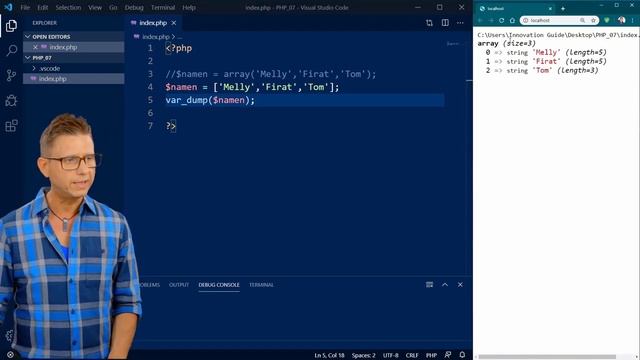Click CRLF line ending in status bar
This screenshot has height=360, width=640.
(x=412, y=355)
